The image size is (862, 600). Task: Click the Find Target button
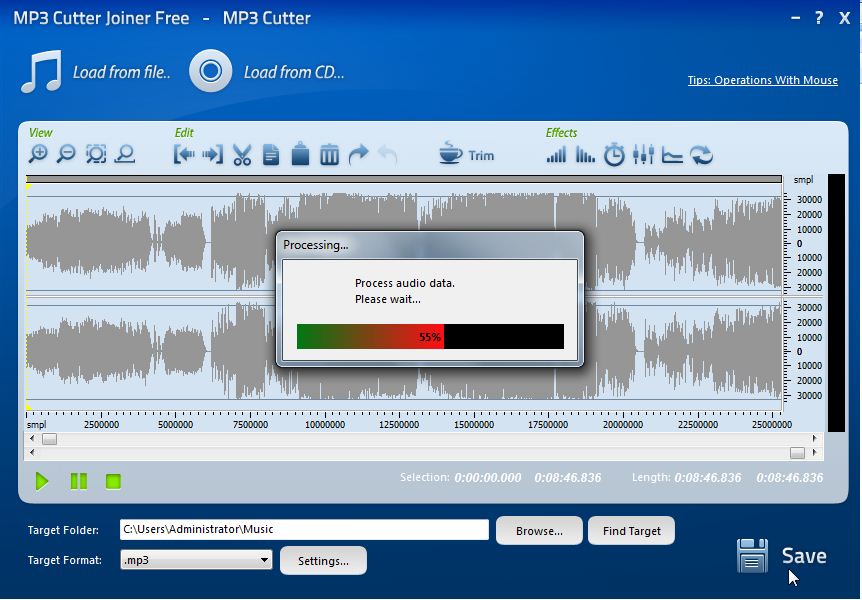tap(632, 531)
